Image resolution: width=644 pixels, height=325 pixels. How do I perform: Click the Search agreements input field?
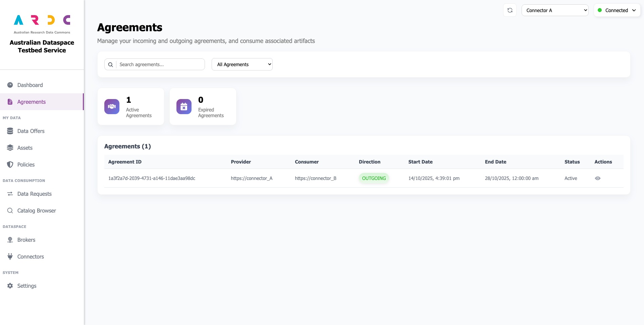coord(160,64)
